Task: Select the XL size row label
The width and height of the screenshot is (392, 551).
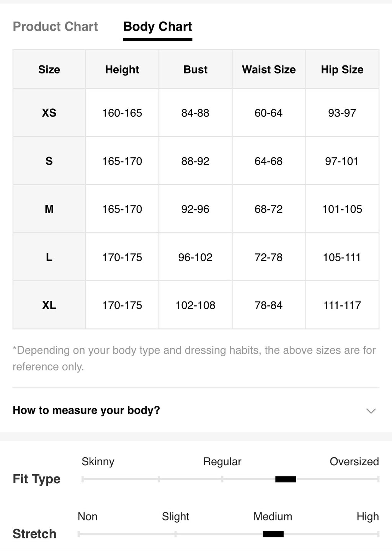Action: [49, 305]
